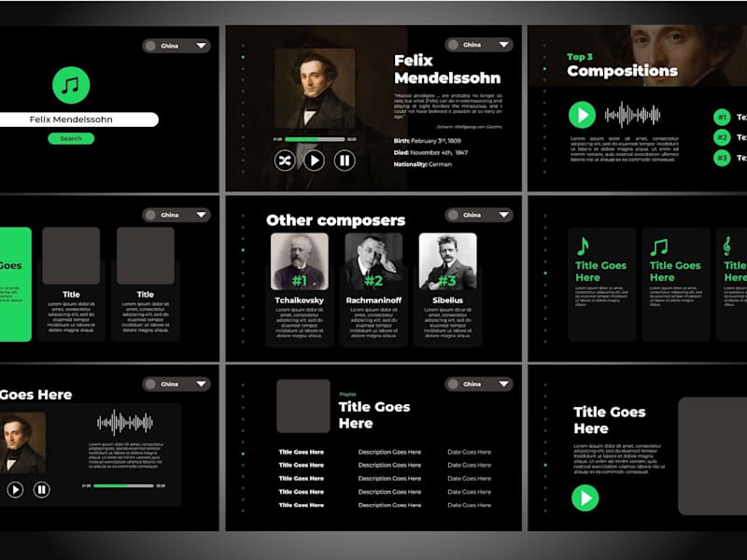
Task: Open the Rachmaninoff composer card
Action: pos(373,288)
